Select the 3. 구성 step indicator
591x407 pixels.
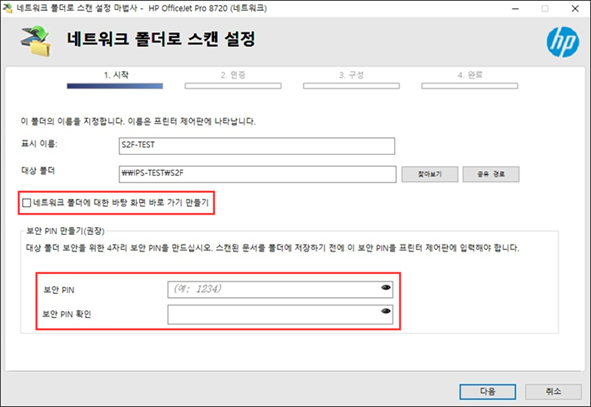(351, 75)
